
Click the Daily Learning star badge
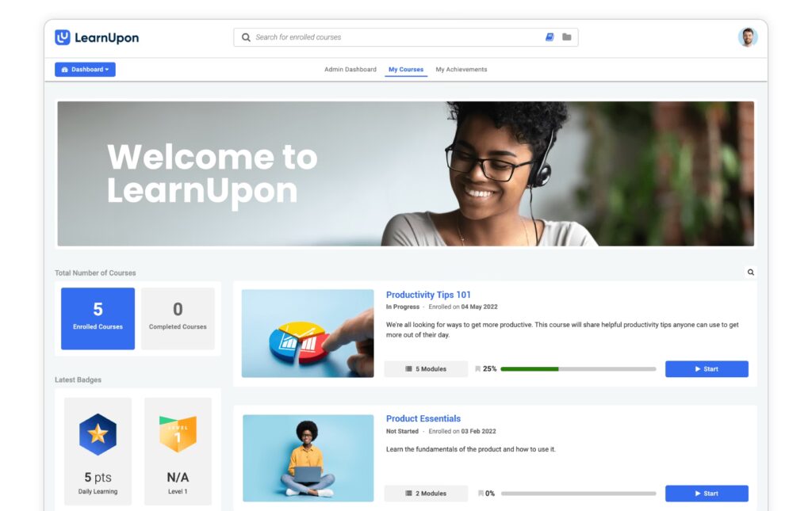[98, 434]
